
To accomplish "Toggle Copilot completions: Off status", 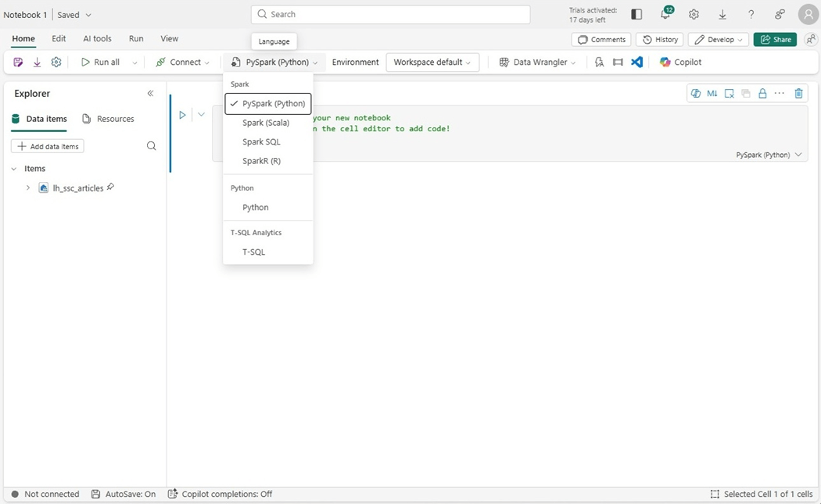I will [220, 494].
